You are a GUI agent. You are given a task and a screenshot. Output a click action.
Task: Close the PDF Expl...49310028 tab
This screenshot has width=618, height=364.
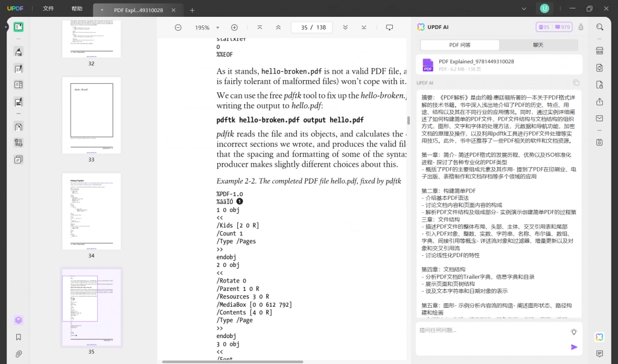pyautogui.click(x=173, y=10)
